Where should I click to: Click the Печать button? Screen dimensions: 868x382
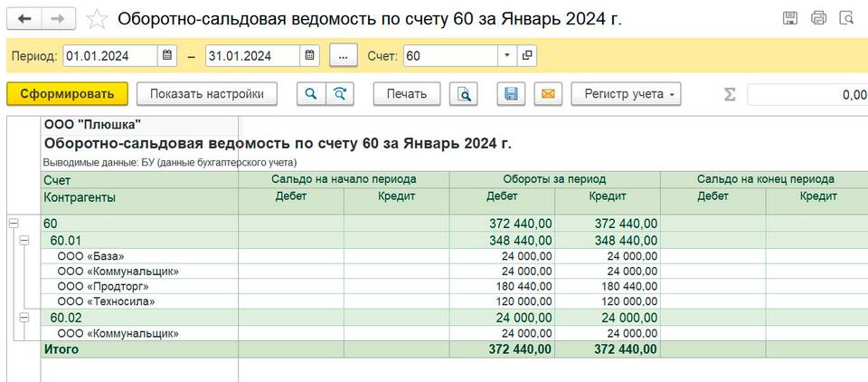407,94
